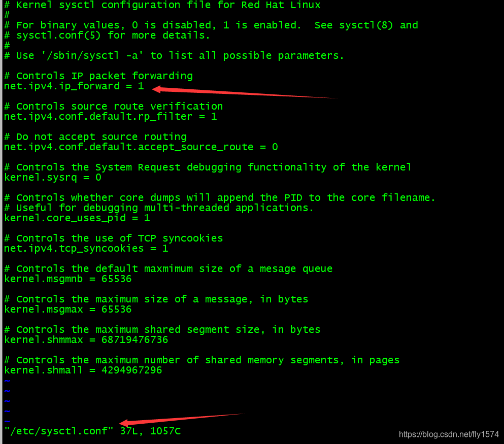Click the red arrow pointing at ip_forward

(244, 92)
